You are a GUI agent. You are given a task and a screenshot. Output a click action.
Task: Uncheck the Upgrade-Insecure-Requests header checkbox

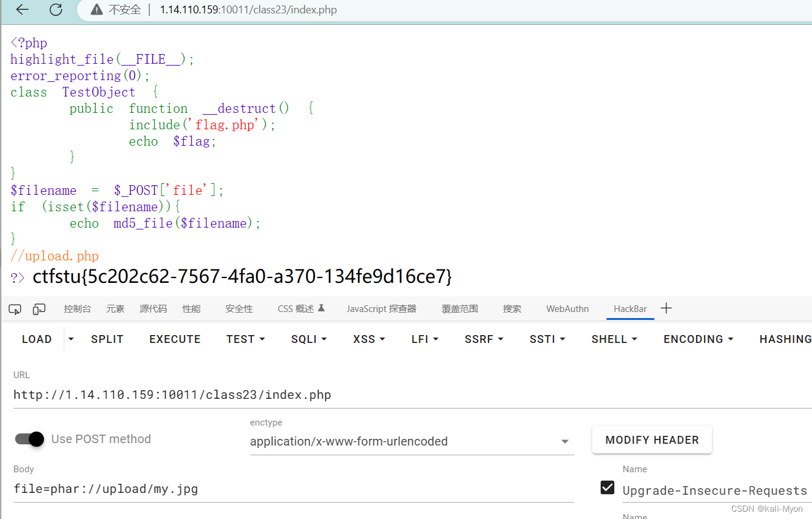tap(607, 487)
